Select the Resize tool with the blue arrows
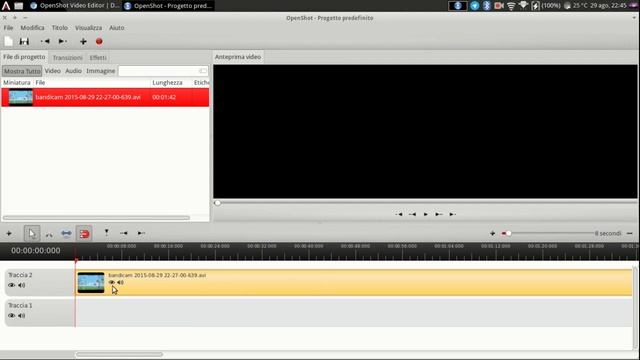 coord(66,233)
